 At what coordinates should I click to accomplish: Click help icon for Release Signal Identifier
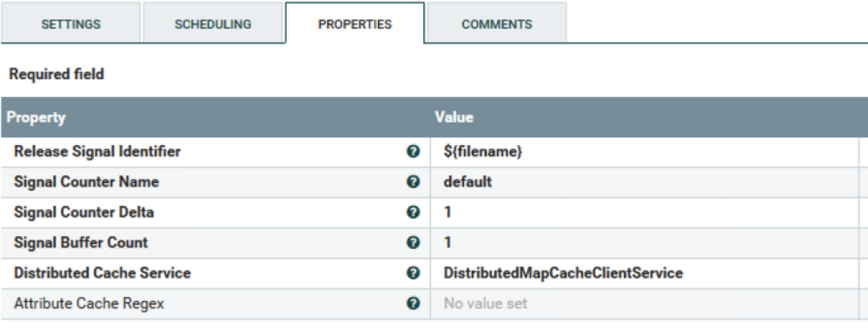click(x=411, y=152)
